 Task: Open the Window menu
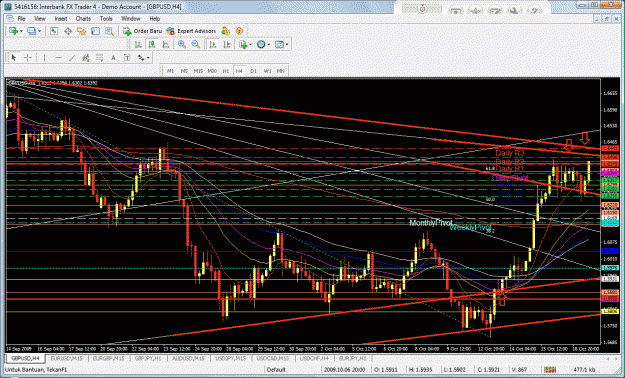pyautogui.click(x=131, y=19)
